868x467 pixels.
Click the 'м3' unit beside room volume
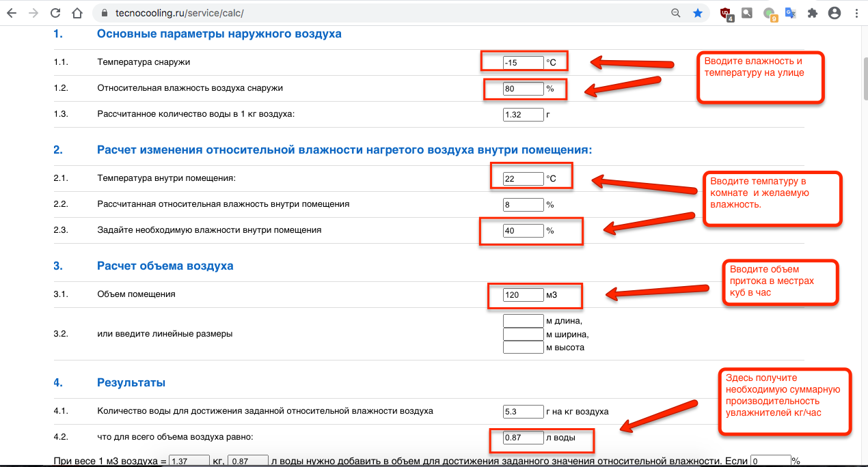coord(552,295)
